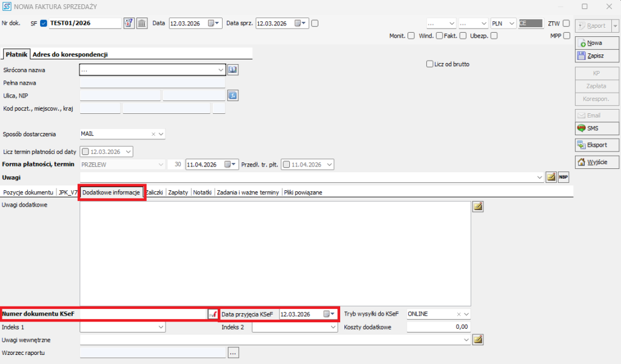The width and height of the screenshot is (621, 364).
Task: Toggle the Monit. checkbox
Action: 411,36
